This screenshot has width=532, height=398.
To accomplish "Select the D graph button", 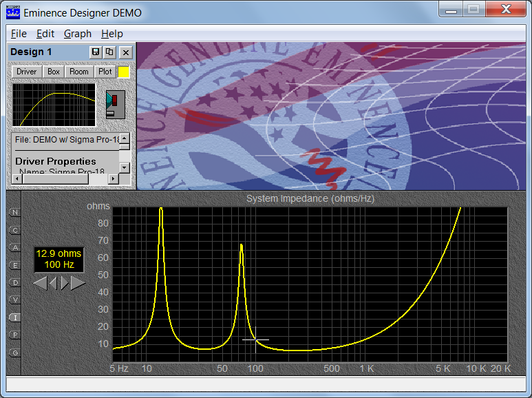I will point(15,282).
